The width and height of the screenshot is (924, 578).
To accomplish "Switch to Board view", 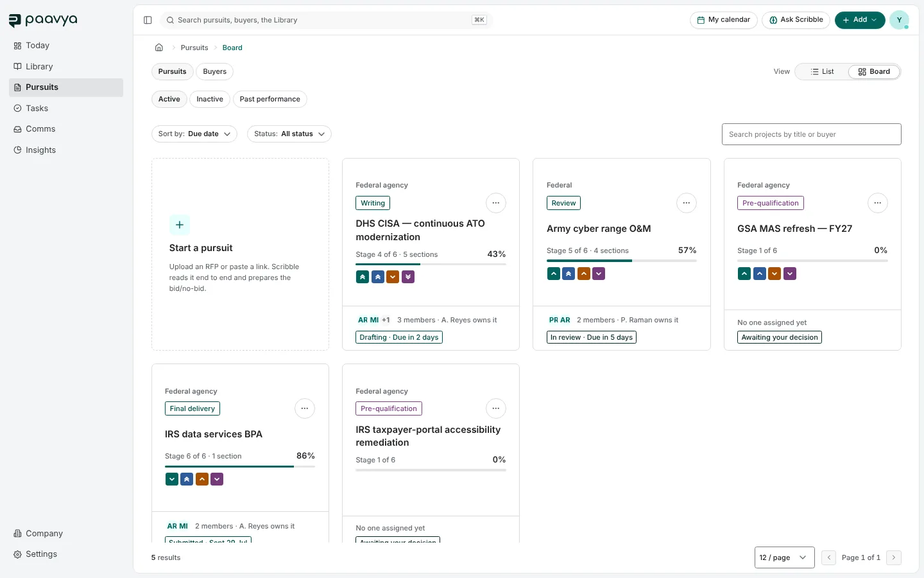I will coord(874,71).
